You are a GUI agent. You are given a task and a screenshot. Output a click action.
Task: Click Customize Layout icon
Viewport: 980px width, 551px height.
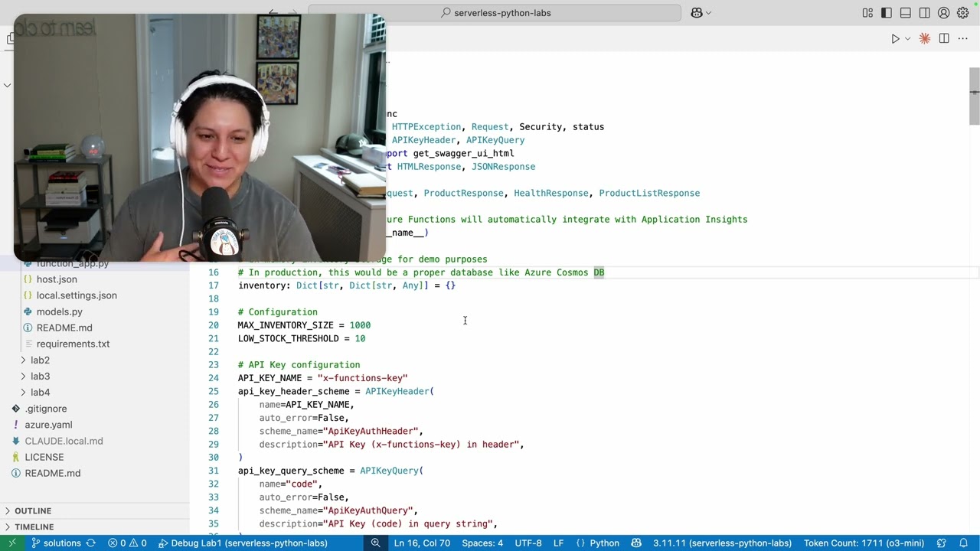click(x=867, y=13)
